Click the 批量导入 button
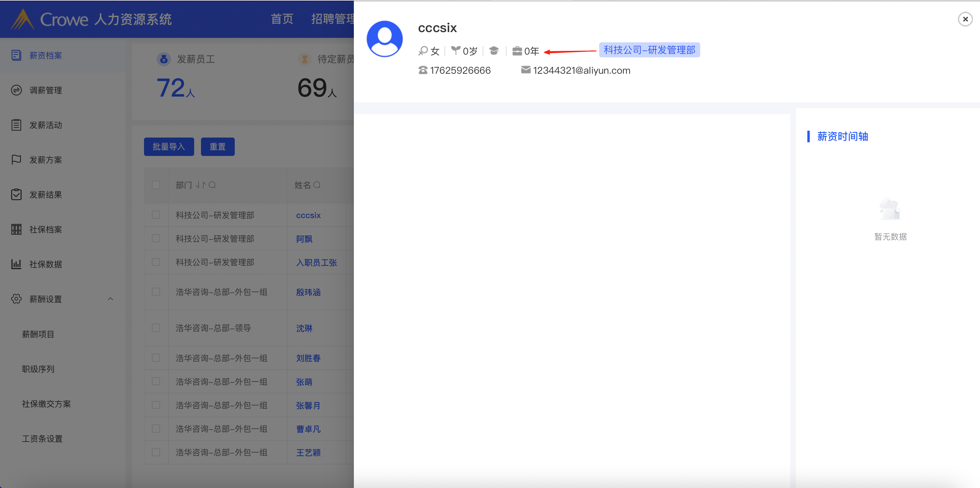Screen dimensions: 980x488 pos(169,147)
